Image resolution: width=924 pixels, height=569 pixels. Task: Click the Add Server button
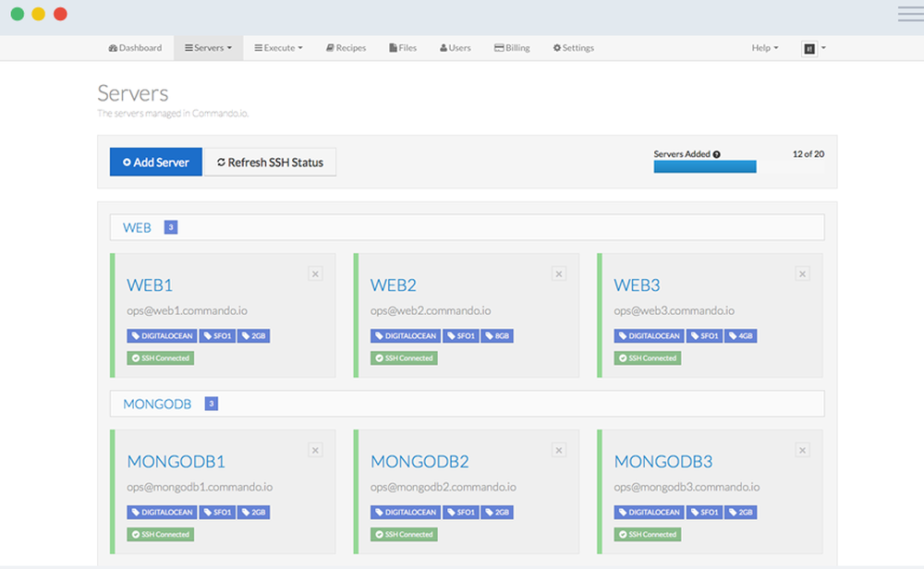[155, 162]
